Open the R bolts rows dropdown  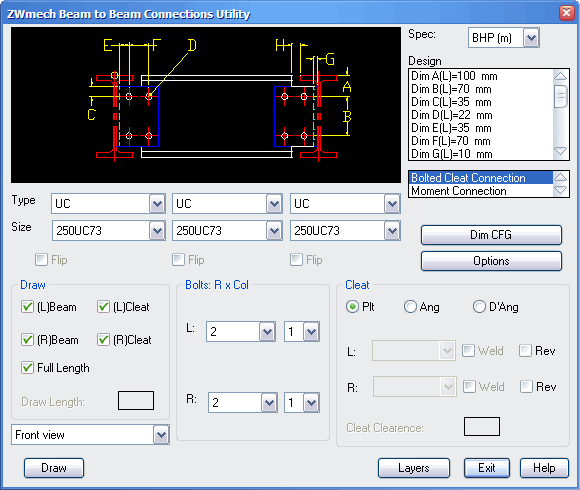coord(243,402)
